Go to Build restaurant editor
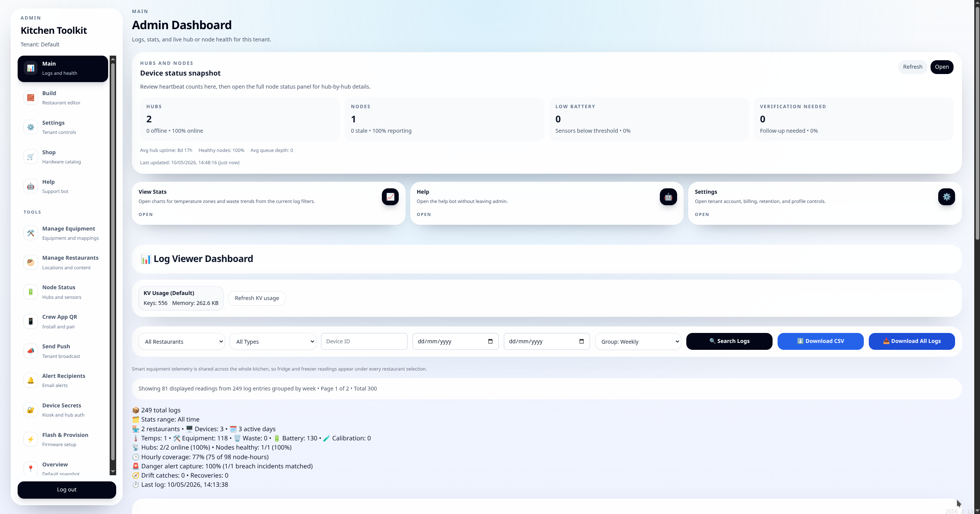This screenshot has height=514, width=980. (63, 98)
